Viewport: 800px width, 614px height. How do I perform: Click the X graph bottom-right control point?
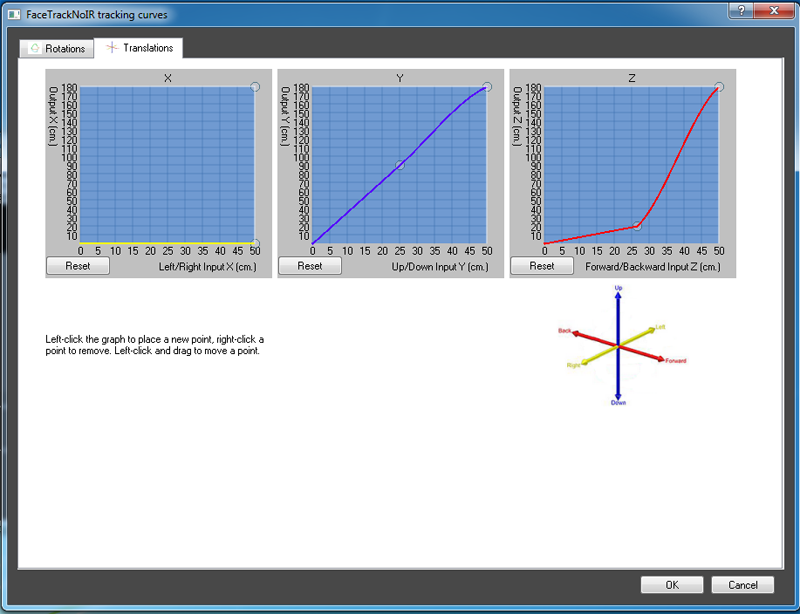coord(255,244)
